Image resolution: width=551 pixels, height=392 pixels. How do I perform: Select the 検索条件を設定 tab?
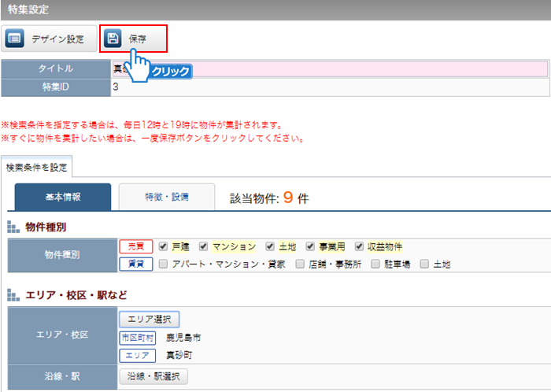pos(36,167)
